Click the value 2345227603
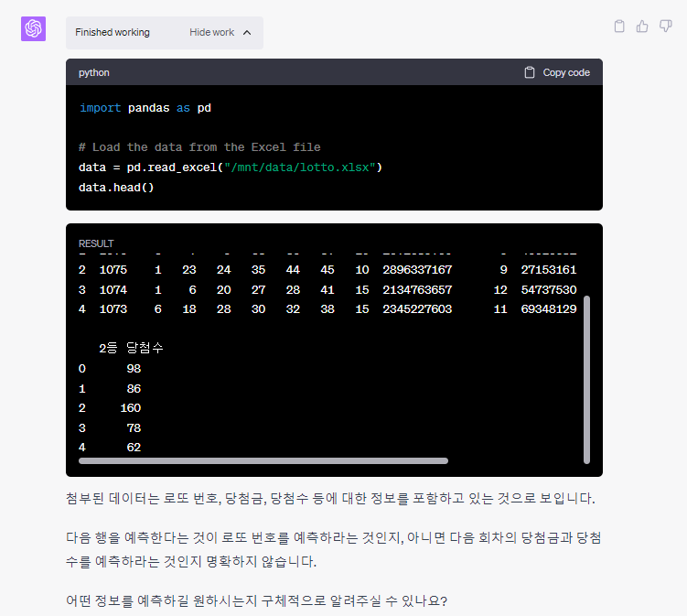687x616 pixels. [x=417, y=309]
